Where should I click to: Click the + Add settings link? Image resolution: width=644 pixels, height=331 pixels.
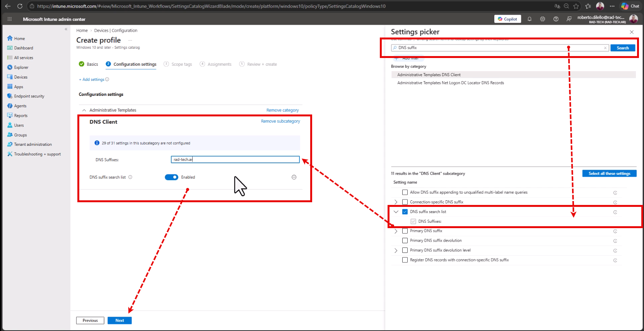[92, 79]
